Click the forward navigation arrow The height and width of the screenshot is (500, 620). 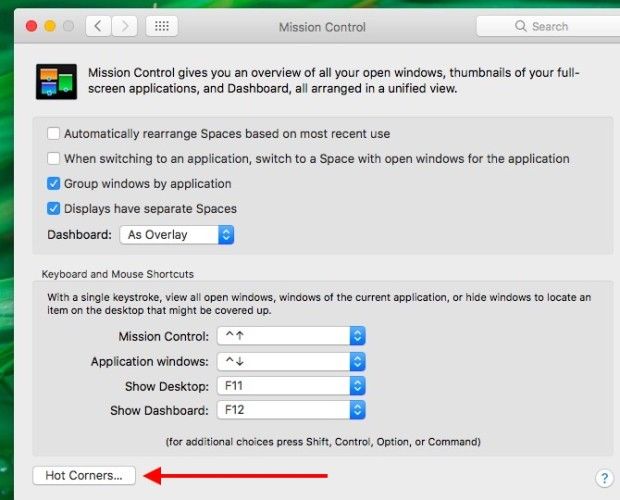pyautogui.click(x=125, y=26)
